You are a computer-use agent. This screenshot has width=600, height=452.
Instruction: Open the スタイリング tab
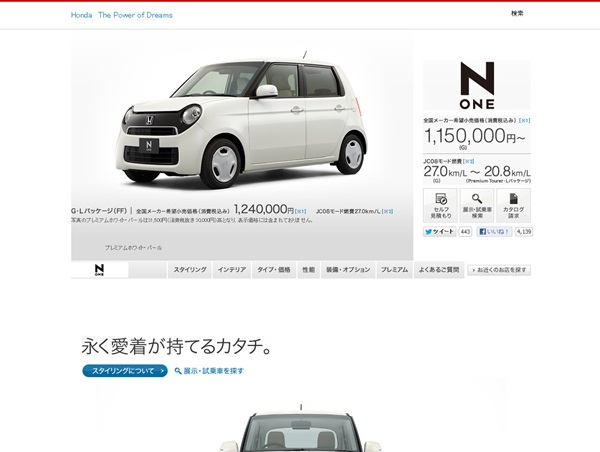pos(190,270)
